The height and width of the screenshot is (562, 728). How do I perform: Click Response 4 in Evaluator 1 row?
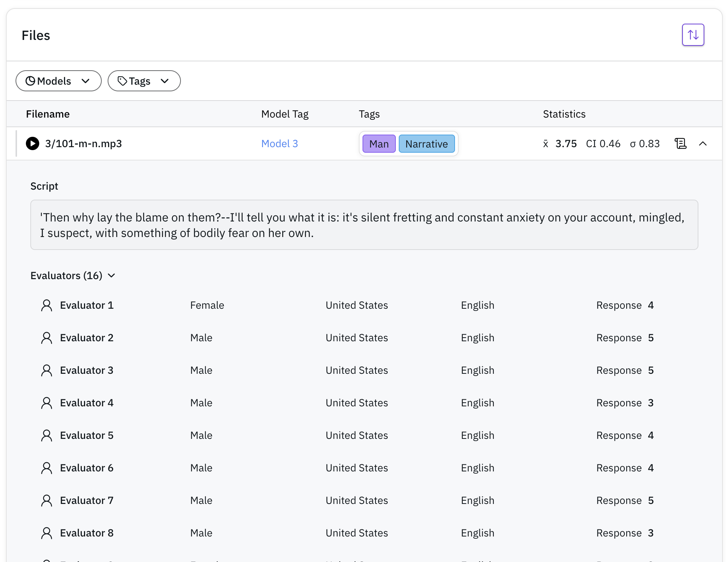point(625,305)
